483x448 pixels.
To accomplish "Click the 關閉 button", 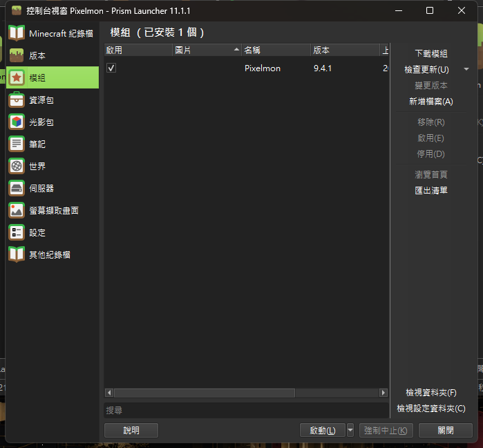I will coord(446,430).
